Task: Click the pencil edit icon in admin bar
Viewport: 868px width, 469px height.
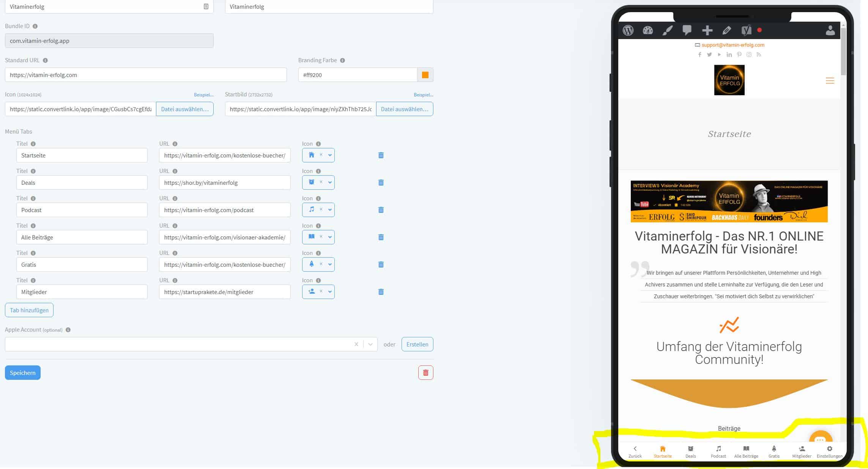Action: point(727,30)
